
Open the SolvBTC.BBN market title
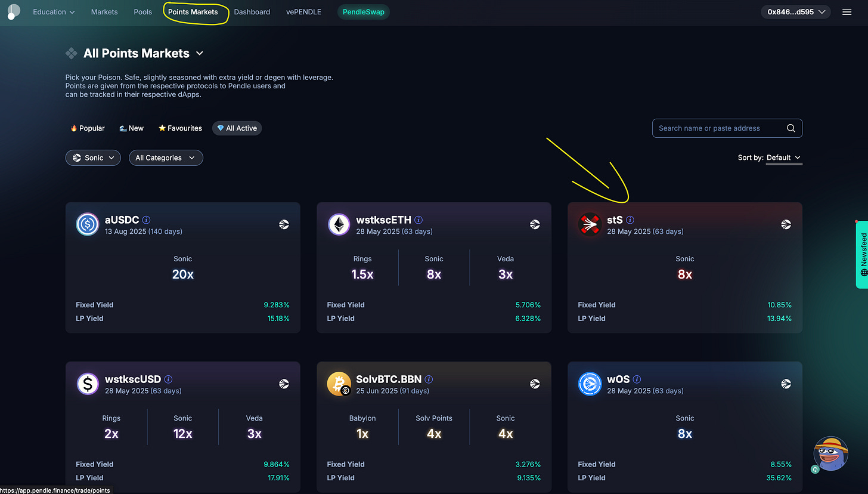(389, 379)
